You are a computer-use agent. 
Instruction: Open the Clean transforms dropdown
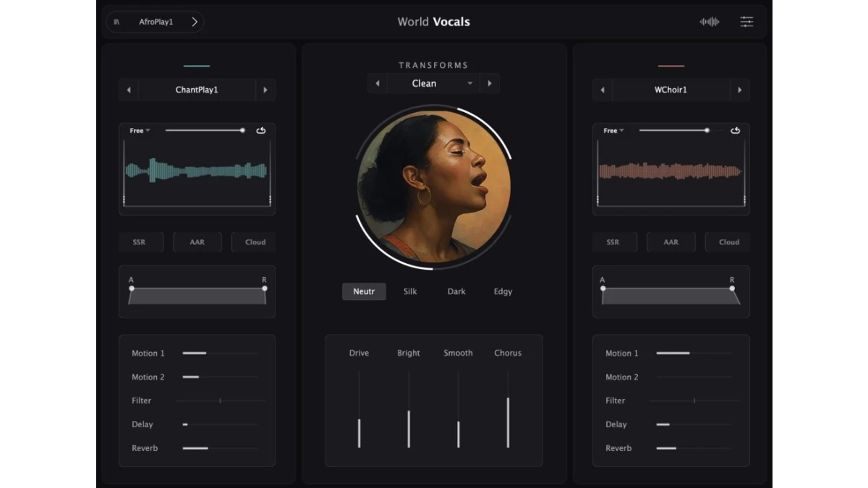point(433,84)
